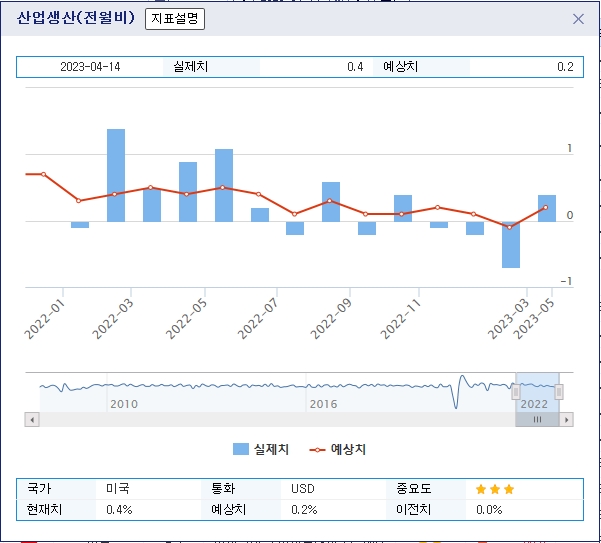Click the right scroll arrow of the range navigator
The image size is (601, 543).
click(566, 420)
